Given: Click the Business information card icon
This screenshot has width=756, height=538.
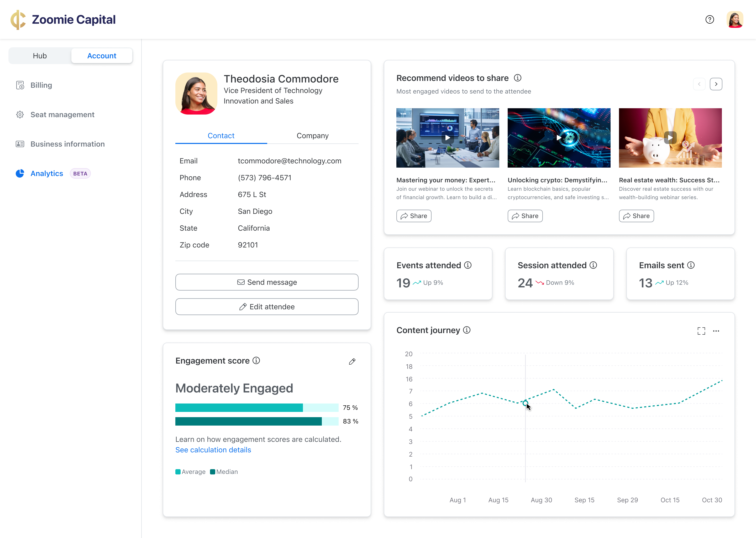Looking at the screenshot, I should pyautogui.click(x=20, y=144).
